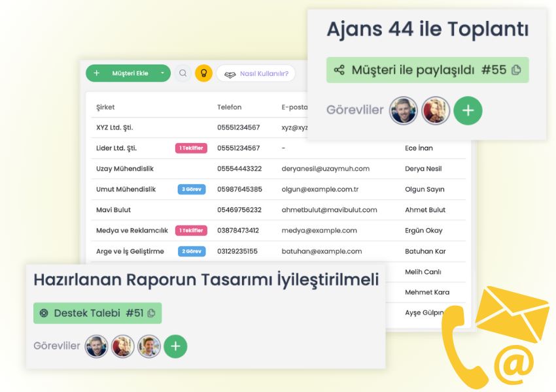Copy task number #55 via copy icon
Image resolution: width=556 pixels, height=392 pixels.
point(517,69)
